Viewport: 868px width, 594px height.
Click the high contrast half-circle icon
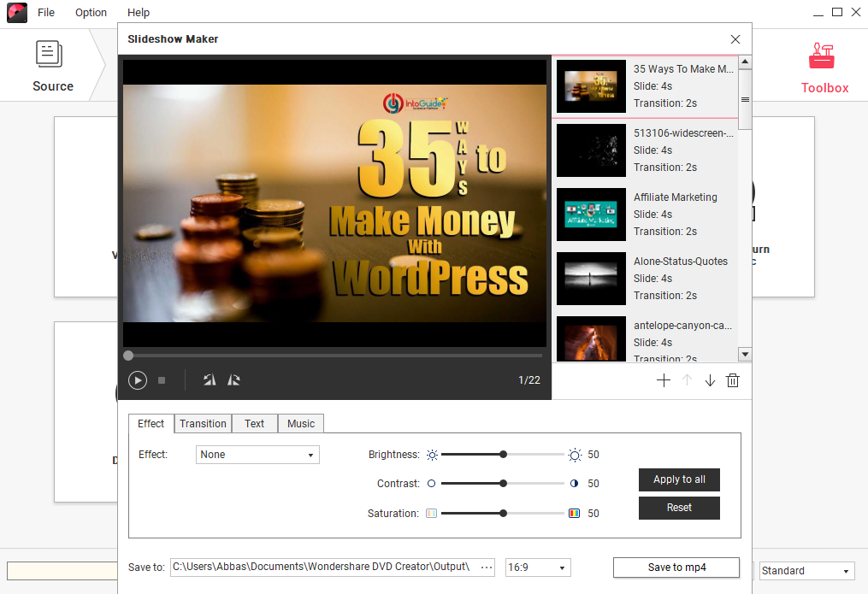(x=574, y=484)
